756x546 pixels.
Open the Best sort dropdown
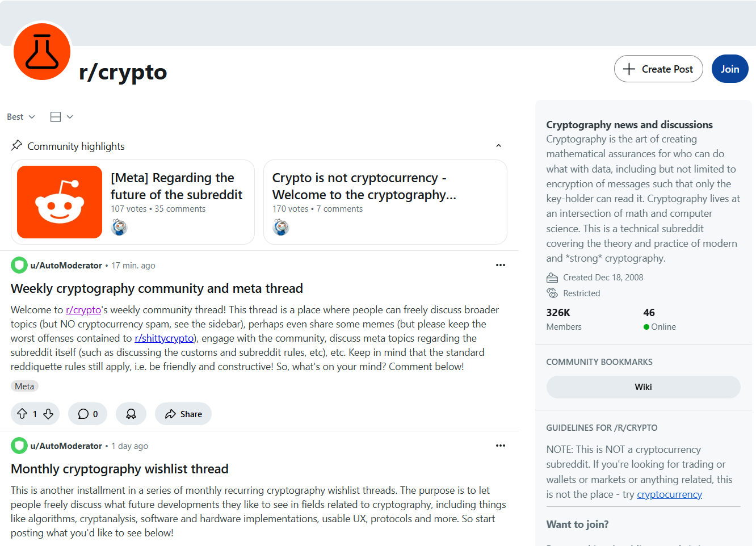[x=21, y=116]
